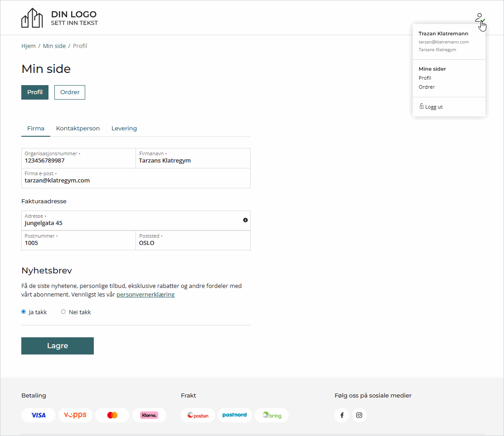Viewport: 504px width, 436px height.
Task: Click Logg ut in the account menu
Action: 433,107
